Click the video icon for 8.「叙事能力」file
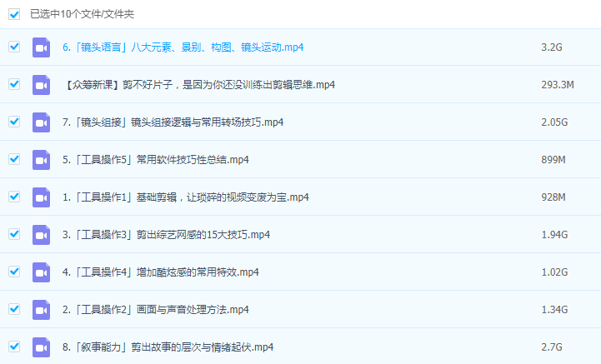 (41, 347)
